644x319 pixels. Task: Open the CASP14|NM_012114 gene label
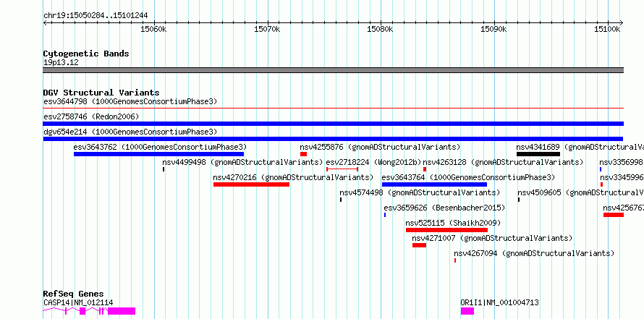(x=78, y=302)
